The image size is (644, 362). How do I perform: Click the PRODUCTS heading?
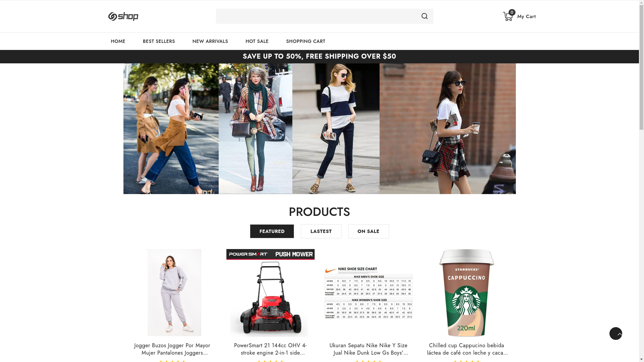pyautogui.click(x=319, y=212)
